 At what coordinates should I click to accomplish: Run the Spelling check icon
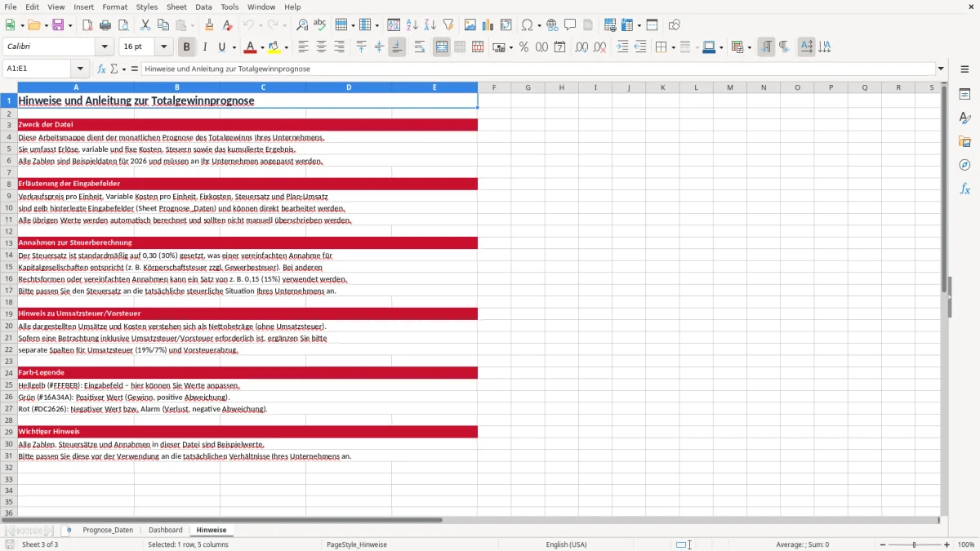point(319,25)
